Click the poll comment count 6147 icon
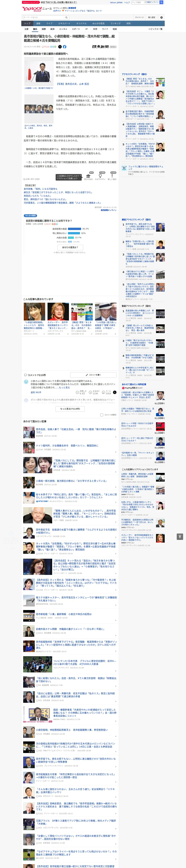The image size is (186, 868). (x=48, y=224)
